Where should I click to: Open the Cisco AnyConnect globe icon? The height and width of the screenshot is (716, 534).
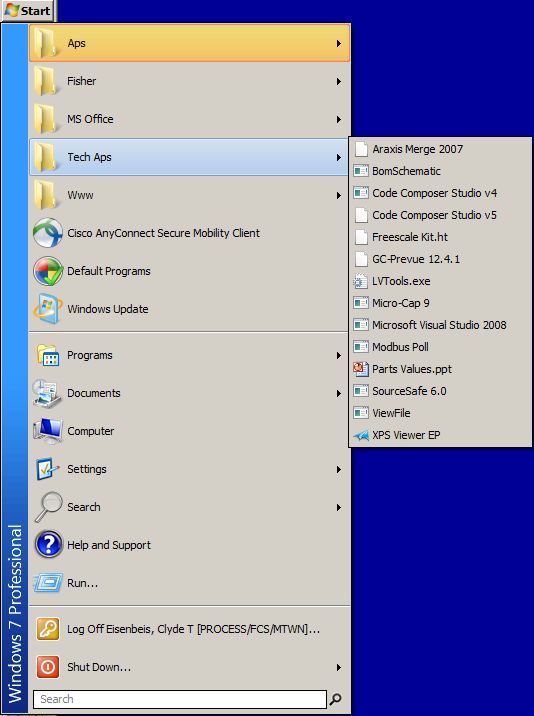coord(48,233)
